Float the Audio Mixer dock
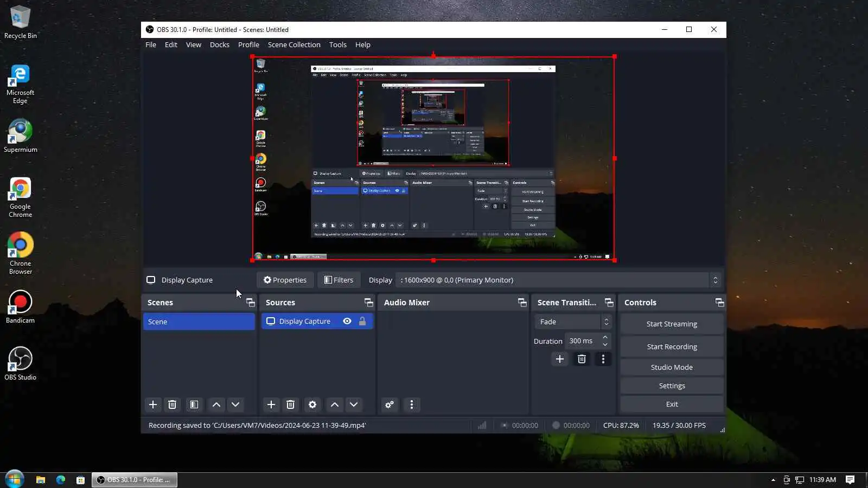The width and height of the screenshot is (868, 488). click(x=522, y=303)
